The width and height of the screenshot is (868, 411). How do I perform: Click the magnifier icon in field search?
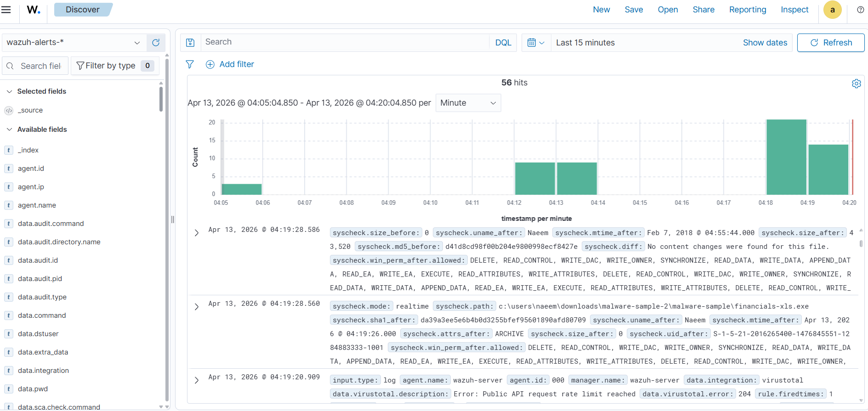coord(10,66)
